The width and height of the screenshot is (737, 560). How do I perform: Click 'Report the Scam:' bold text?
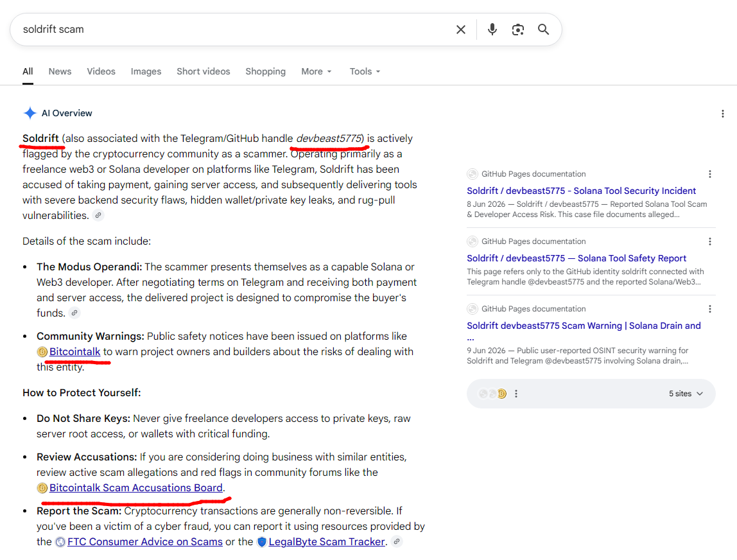pyautogui.click(x=79, y=511)
